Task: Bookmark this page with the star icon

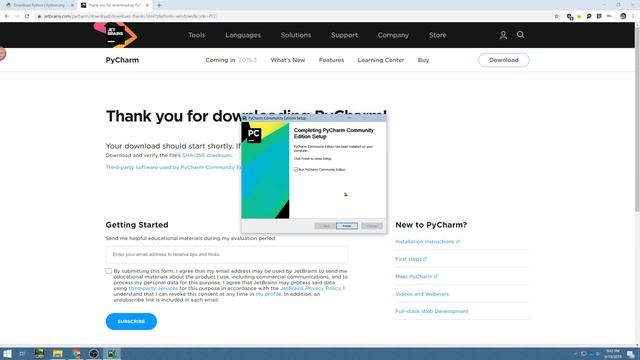Action: point(556,16)
